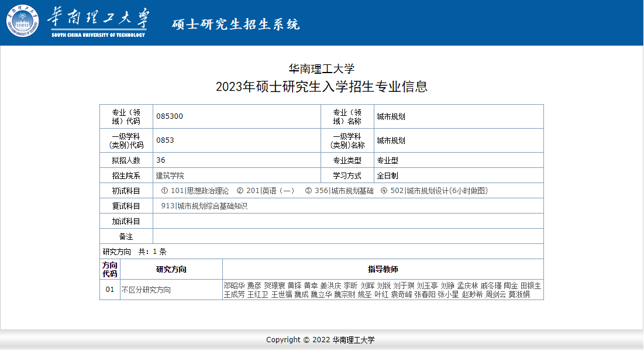Select the 华南理工大学 page heading
Screen dimensions: 644x351
point(322,68)
